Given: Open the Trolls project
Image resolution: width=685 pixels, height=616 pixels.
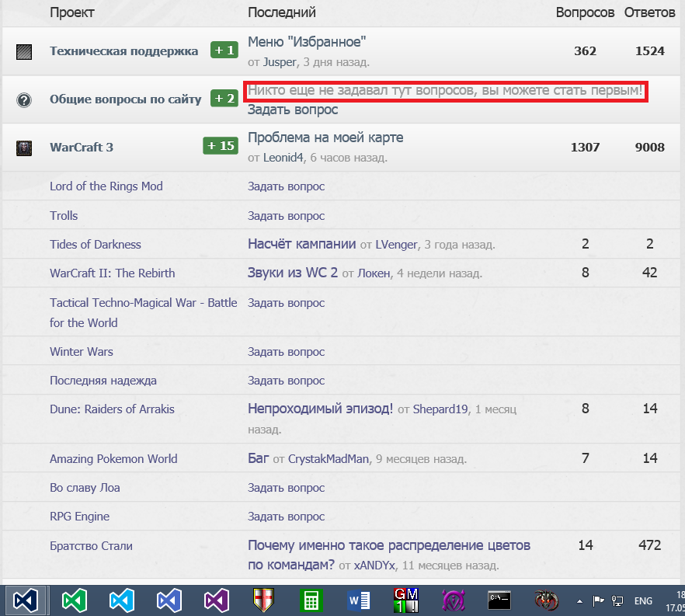Looking at the screenshot, I should click(x=64, y=215).
